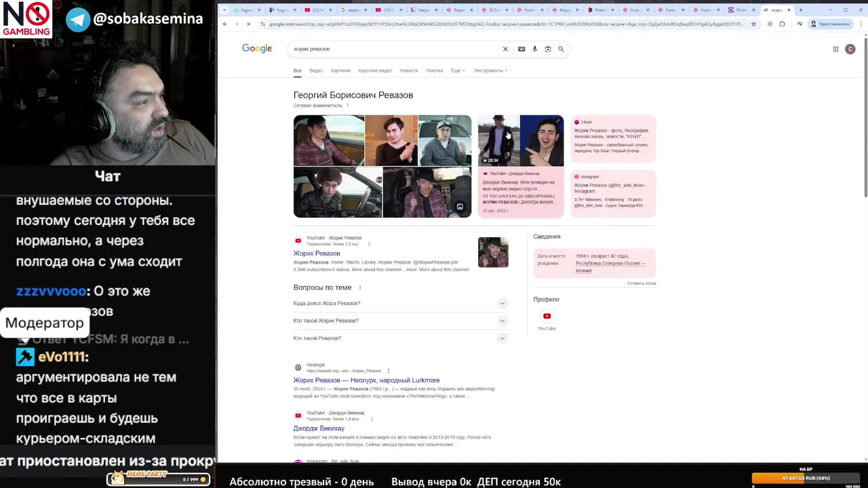Viewport: 868px width, 488px height.
Task: Open the YouTube profile icon
Action: 547,316
